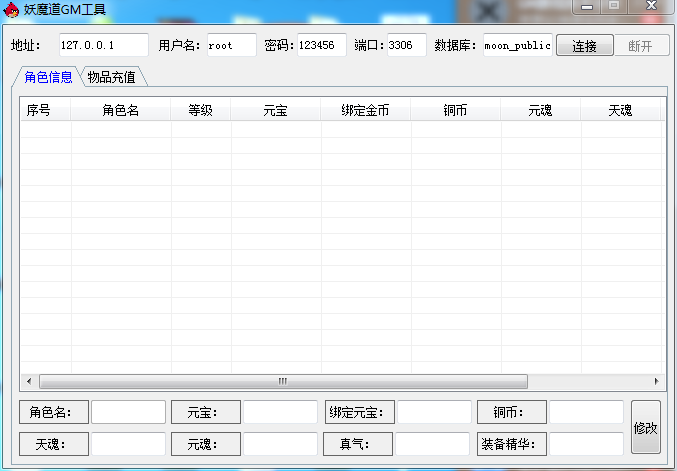Click the input next to 角色名:
677x471 pixels.
(128, 412)
